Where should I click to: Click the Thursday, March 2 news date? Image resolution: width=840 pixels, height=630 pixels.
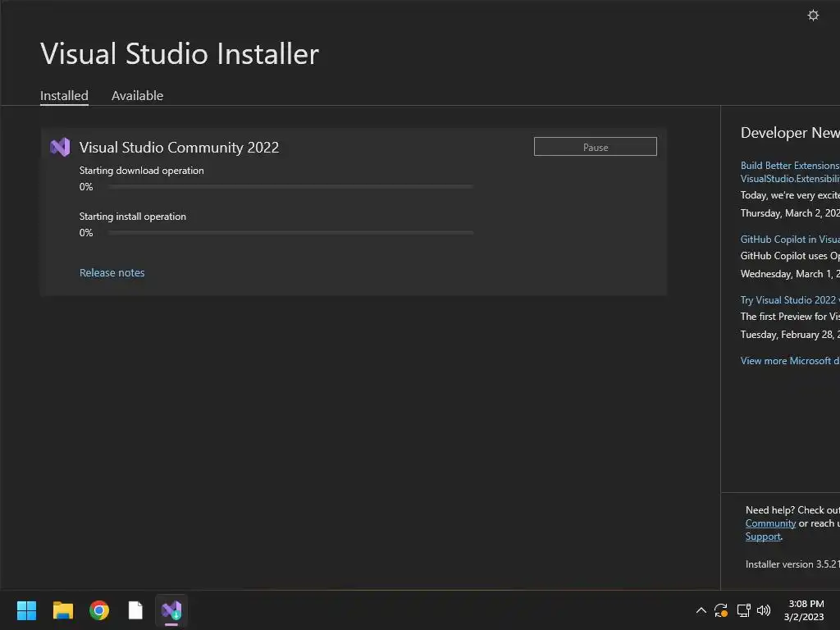pos(790,213)
